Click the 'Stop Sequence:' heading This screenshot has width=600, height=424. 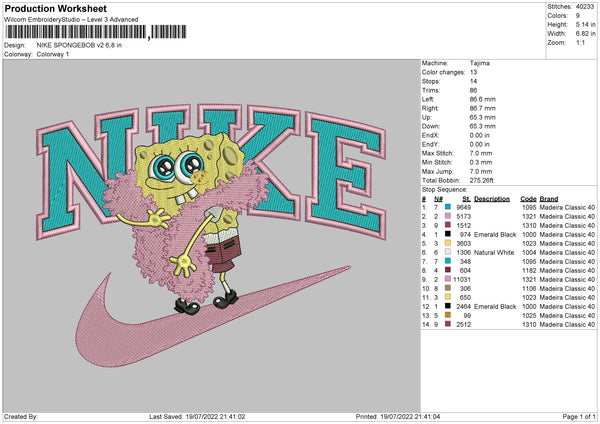tap(445, 189)
